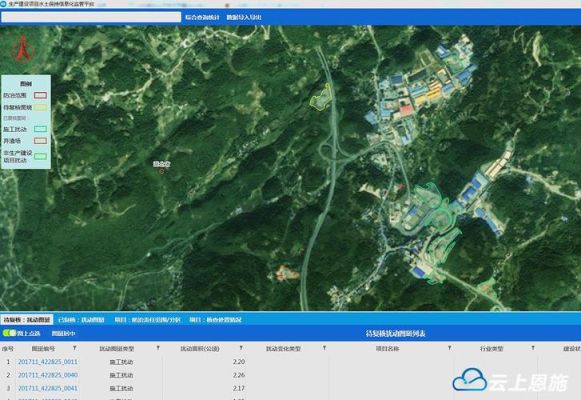
Task: Click the 弃渣场 legend swatch
Action: tap(40, 141)
